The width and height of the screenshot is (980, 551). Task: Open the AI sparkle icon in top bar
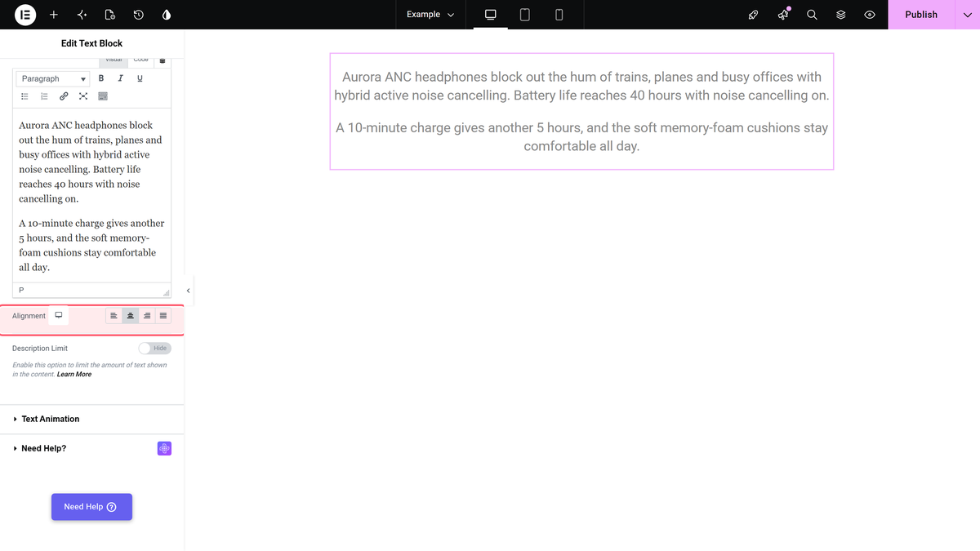(x=82, y=15)
